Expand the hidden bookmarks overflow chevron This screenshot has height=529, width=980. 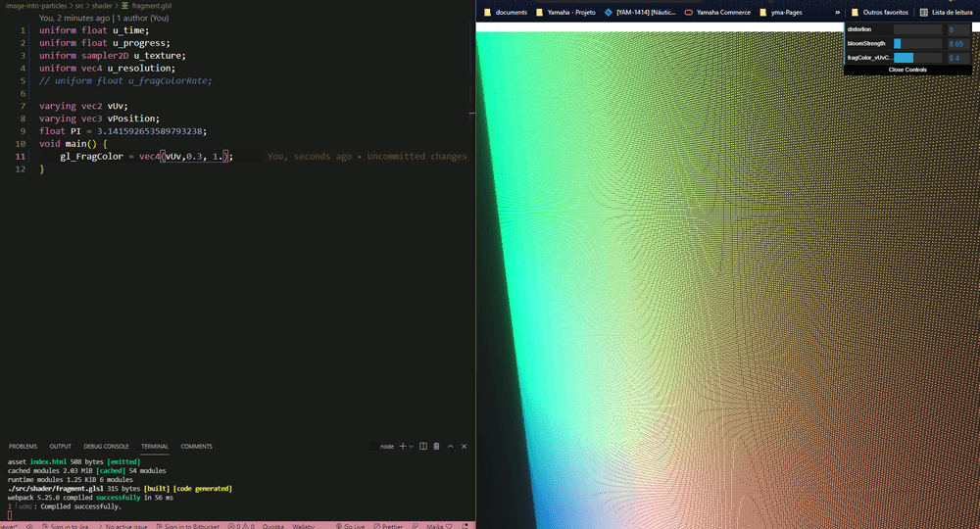coord(836,13)
